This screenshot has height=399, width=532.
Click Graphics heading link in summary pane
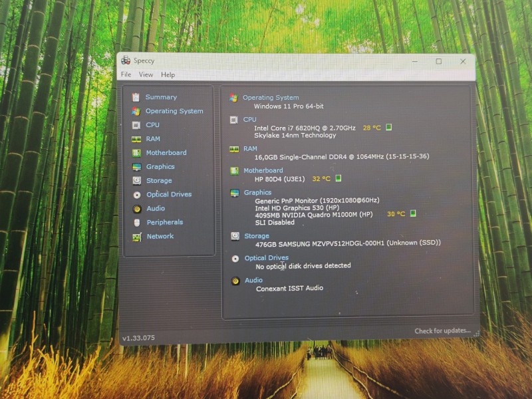(x=257, y=192)
